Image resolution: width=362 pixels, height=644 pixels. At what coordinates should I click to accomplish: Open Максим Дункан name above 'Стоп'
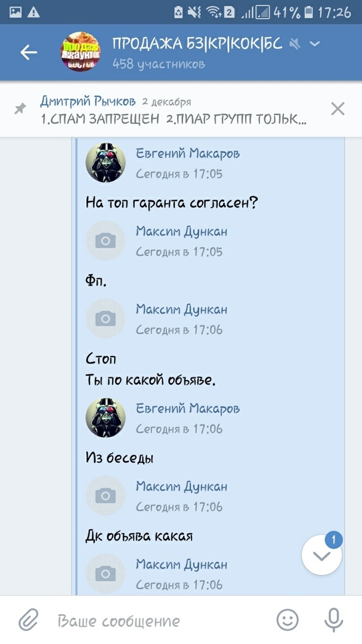(x=182, y=309)
